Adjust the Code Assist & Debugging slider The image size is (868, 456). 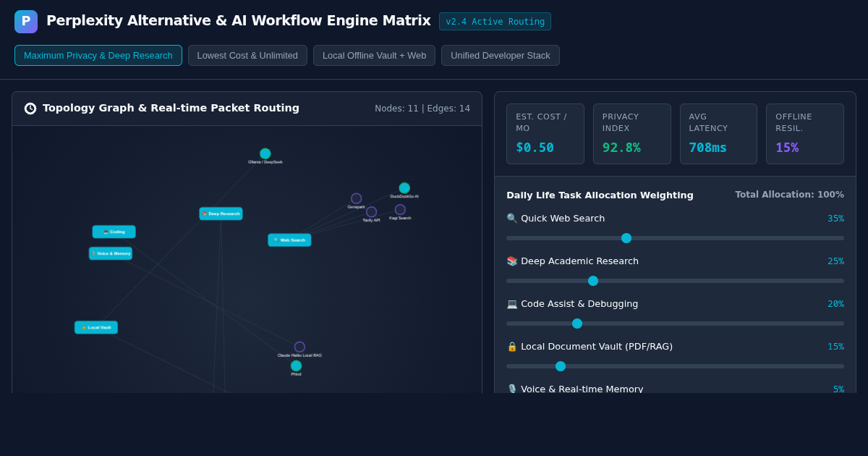click(x=675, y=324)
